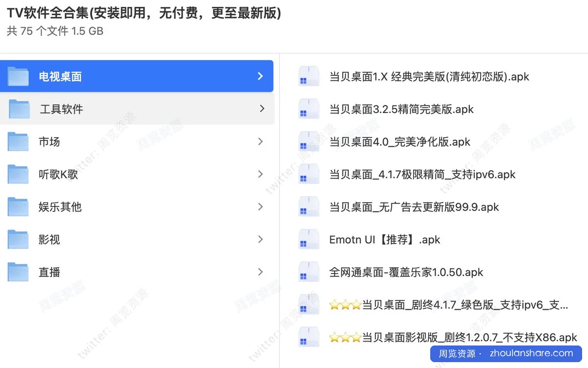The width and height of the screenshot is (588, 368).
Task: Select file name 当贝桌面影视版_剧终1.2.0.7_不支持X86.apk
Action: [453, 338]
